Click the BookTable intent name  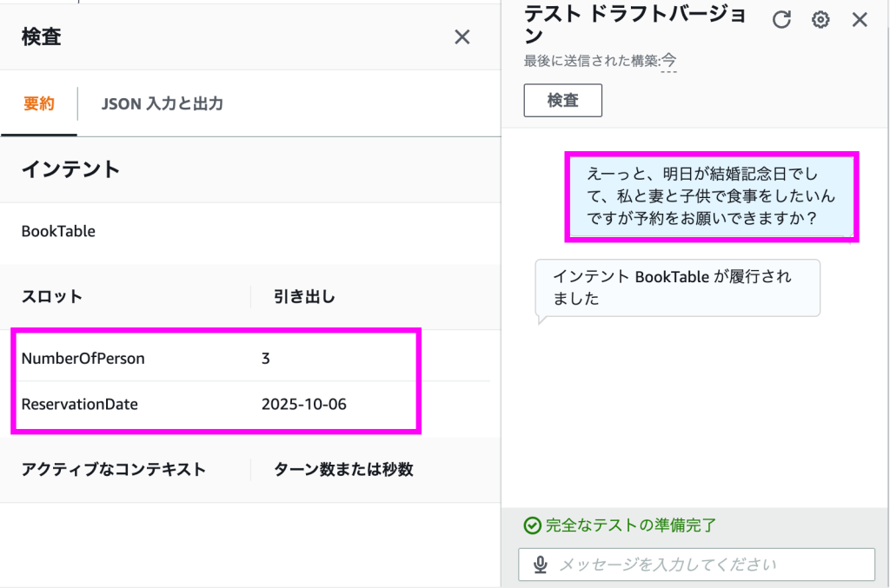(x=58, y=231)
